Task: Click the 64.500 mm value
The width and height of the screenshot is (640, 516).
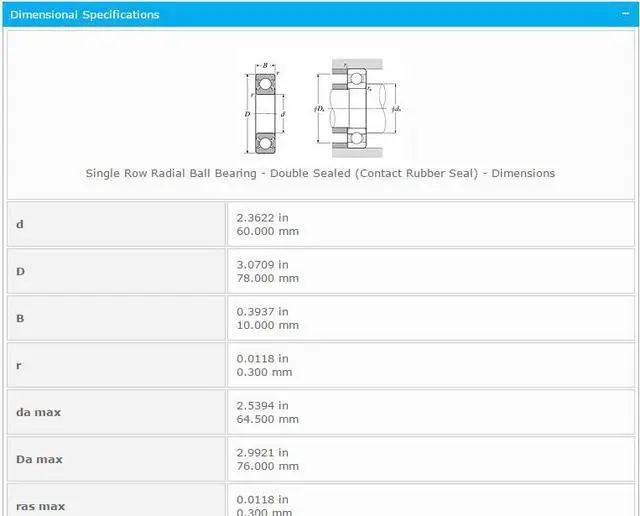Action: point(267,419)
